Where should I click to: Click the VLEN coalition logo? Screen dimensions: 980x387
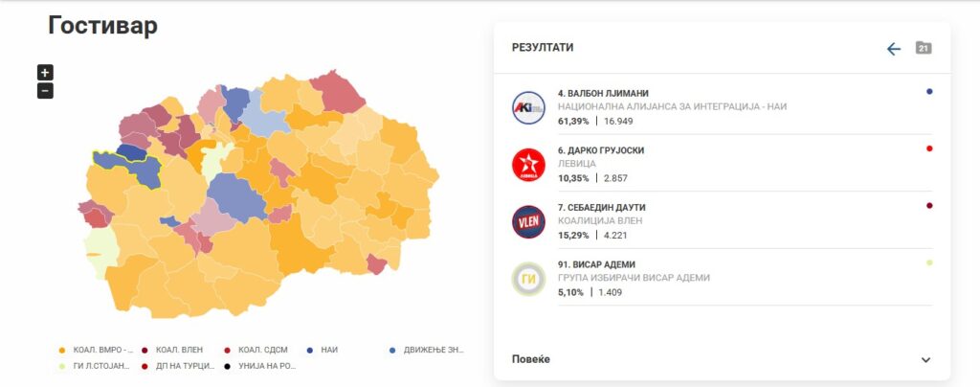click(x=527, y=221)
